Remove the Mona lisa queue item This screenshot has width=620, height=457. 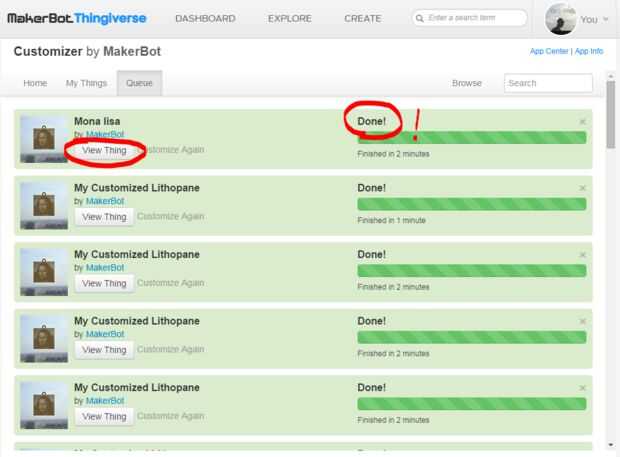coord(582,121)
